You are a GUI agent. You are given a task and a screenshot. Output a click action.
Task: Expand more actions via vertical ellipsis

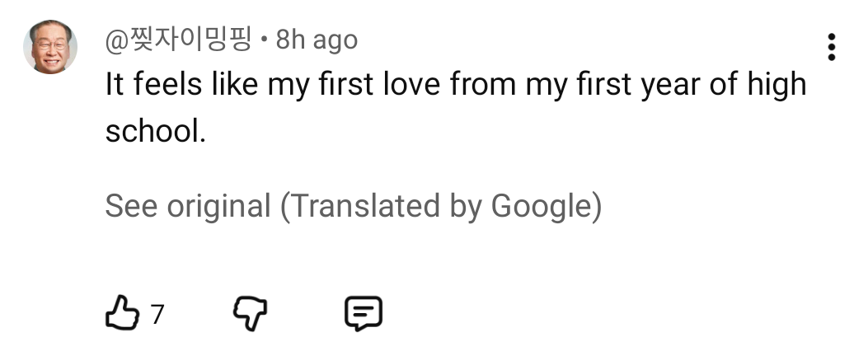(831, 47)
